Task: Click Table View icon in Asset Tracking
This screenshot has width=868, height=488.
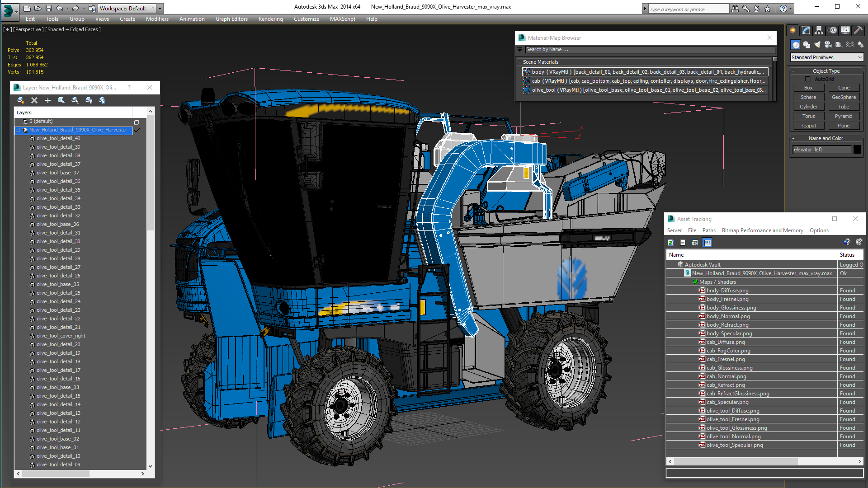Action: (x=708, y=243)
